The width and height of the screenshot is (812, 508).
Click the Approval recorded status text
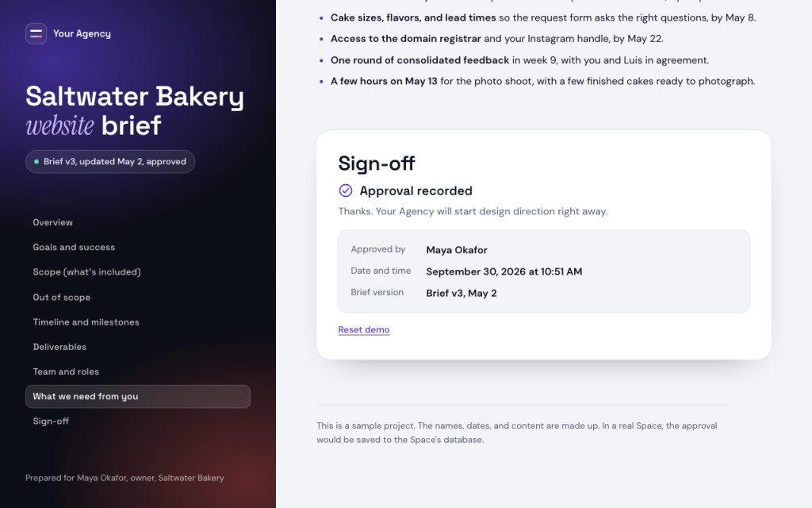[x=416, y=190]
